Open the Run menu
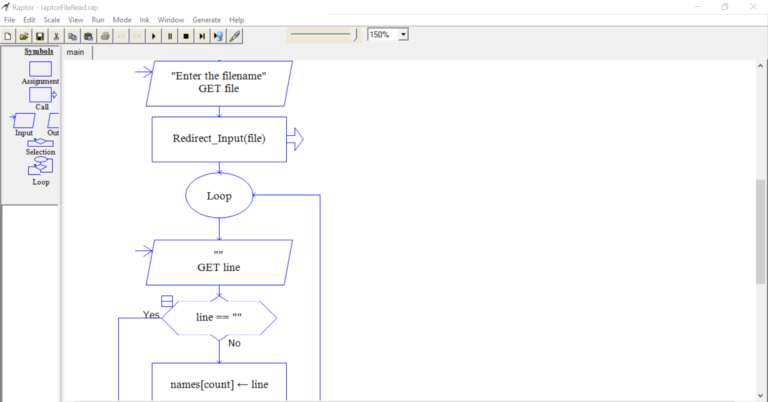The width and height of the screenshot is (768, 402). click(98, 20)
